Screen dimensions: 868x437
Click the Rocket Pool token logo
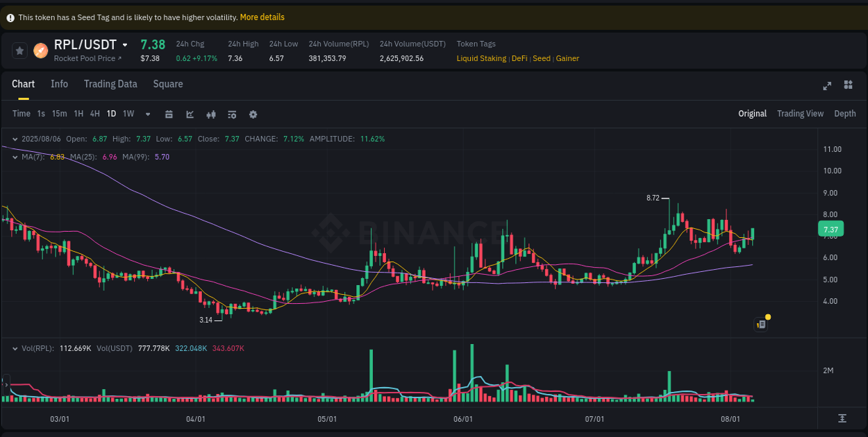[x=40, y=50]
